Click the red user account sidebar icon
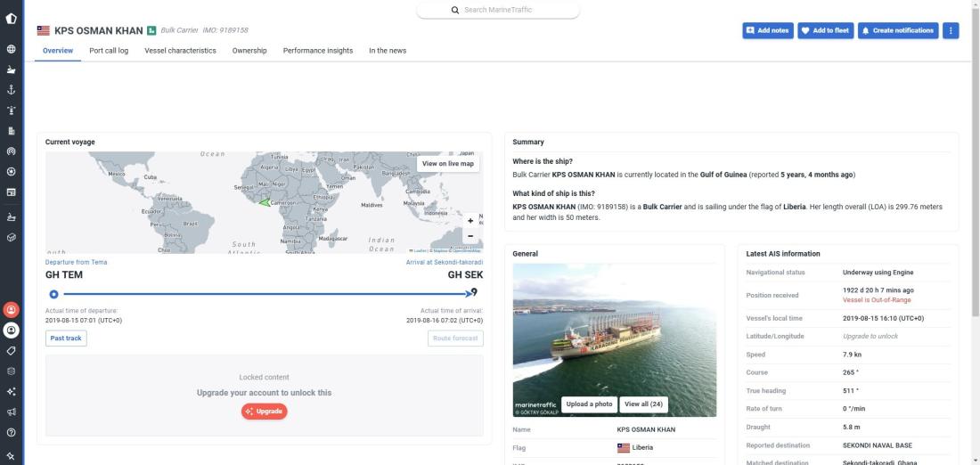This screenshot has width=980, height=465. 11,309
